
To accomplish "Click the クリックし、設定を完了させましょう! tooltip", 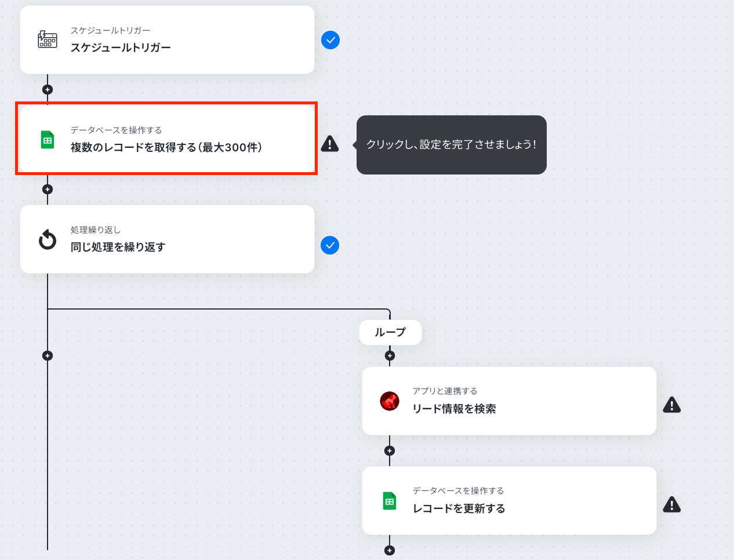I will (452, 145).
